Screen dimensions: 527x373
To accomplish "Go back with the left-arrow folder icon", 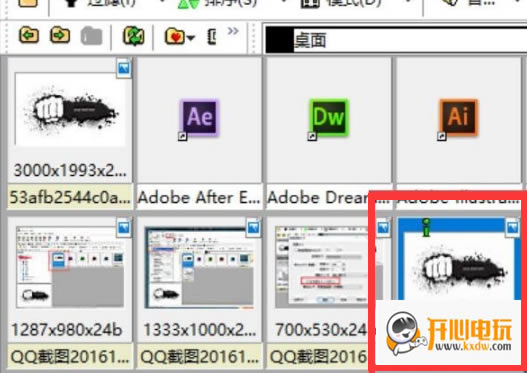I will click(29, 36).
